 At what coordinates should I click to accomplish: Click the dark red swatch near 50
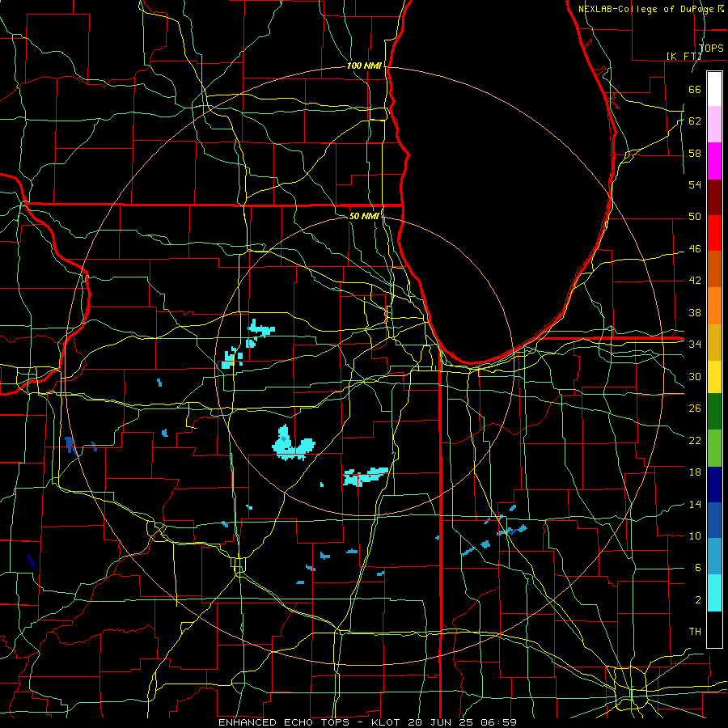click(714, 197)
